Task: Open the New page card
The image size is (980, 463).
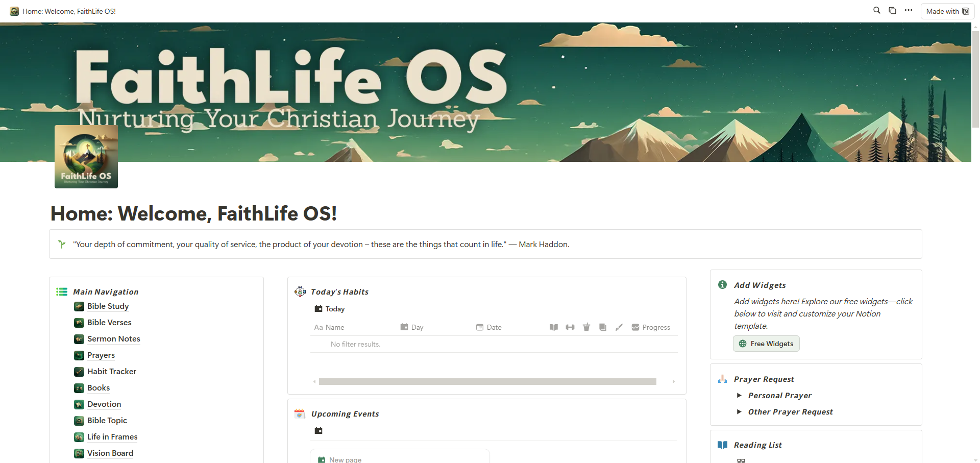Action: (400, 456)
